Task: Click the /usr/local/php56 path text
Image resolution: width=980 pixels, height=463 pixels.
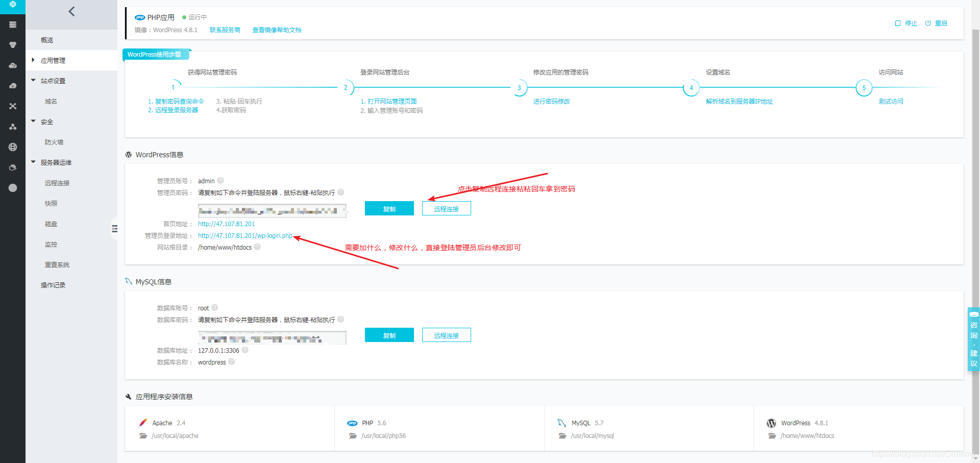Action: [x=383, y=436]
